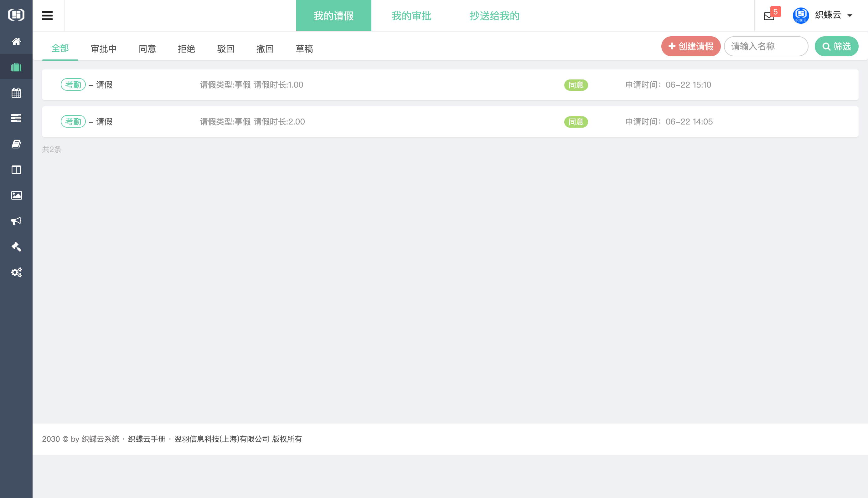Open mail notifications with badge 5
868x498 pixels.
[x=769, y=16]
